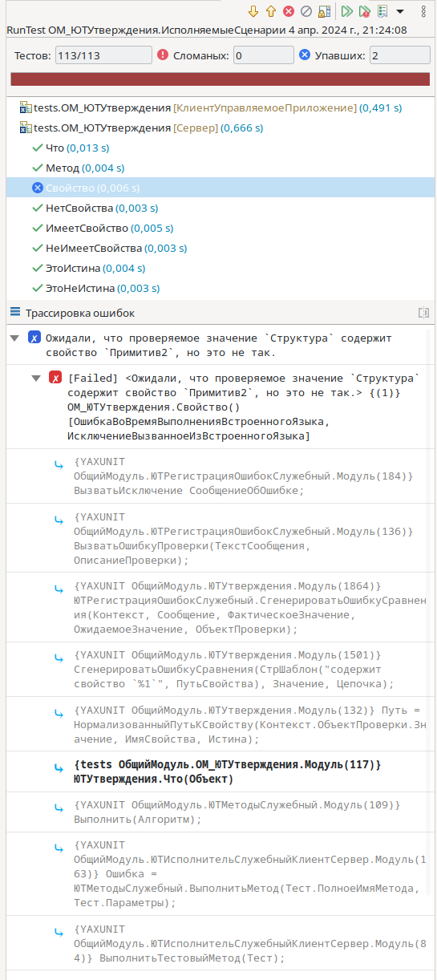Collapse the top error message node
The image size is (437, 980).
pos(14,338)
